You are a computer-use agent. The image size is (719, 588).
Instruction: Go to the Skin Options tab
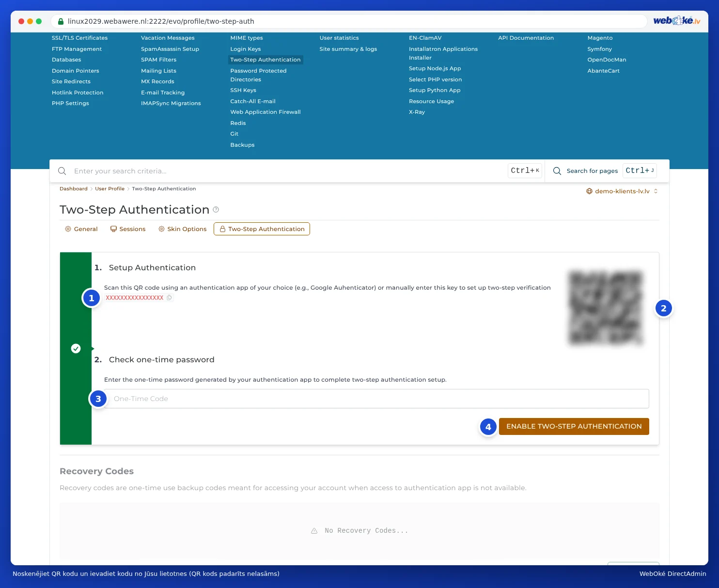182,229
